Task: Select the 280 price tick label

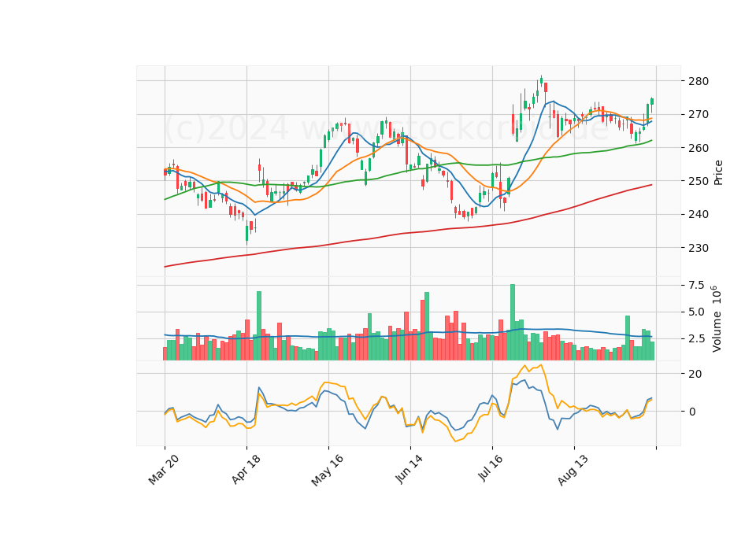Action: [x=699, y=81]
